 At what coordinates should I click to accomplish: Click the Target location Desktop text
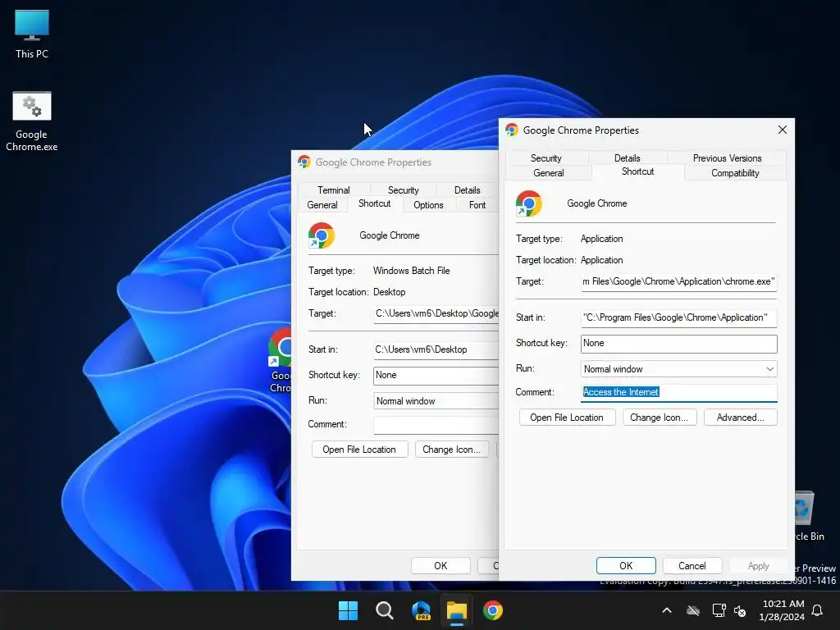(x=390, y=293)
